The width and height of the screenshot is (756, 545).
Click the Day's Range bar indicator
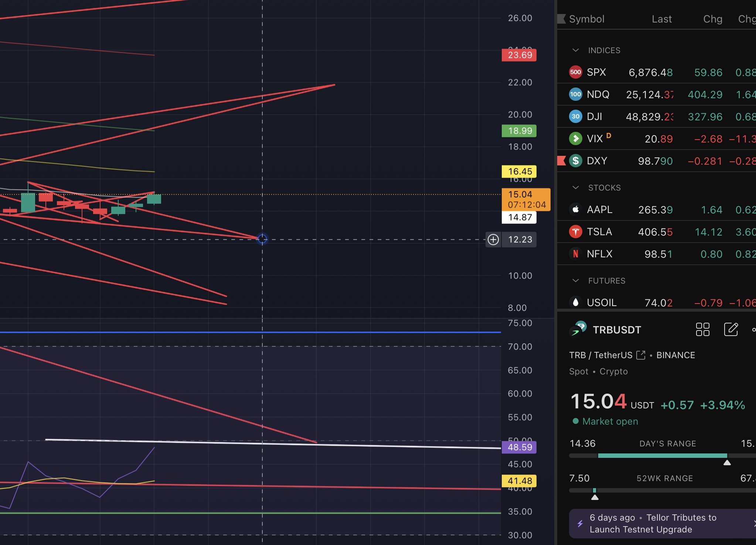[x=662, y=456]
